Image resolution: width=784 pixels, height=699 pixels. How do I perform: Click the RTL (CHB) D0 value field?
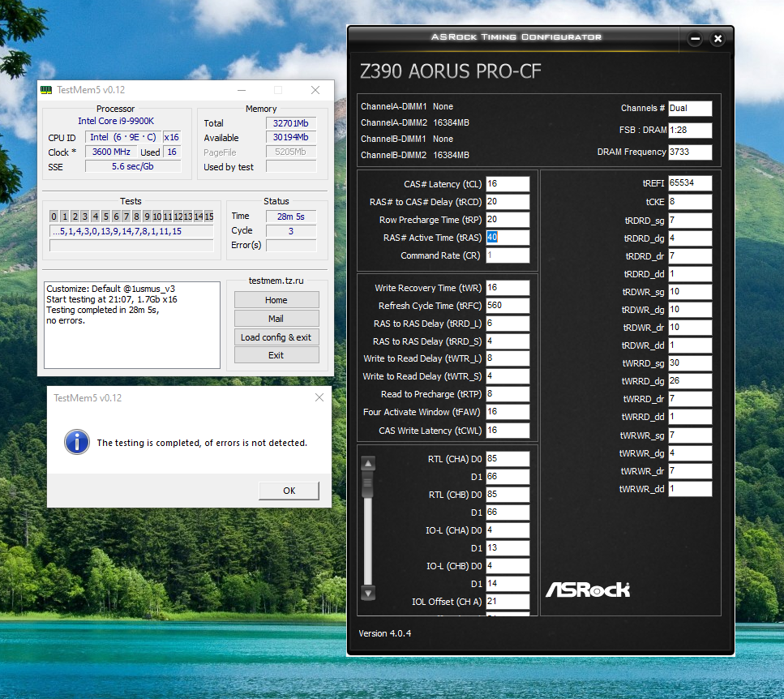pyautogui.click(x=508, y=494)
